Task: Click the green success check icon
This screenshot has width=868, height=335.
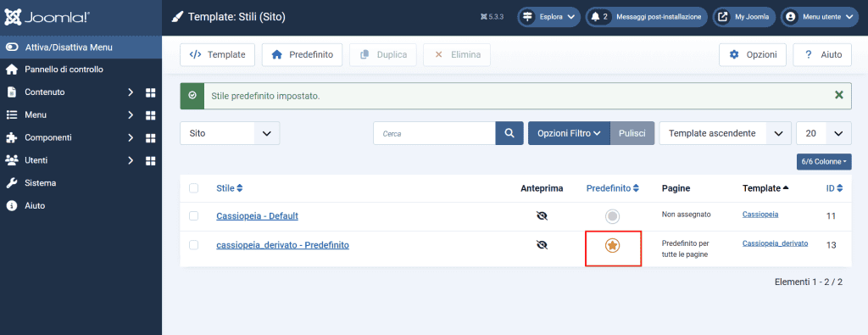Action: pyautogui.click(x=192, y=96)
